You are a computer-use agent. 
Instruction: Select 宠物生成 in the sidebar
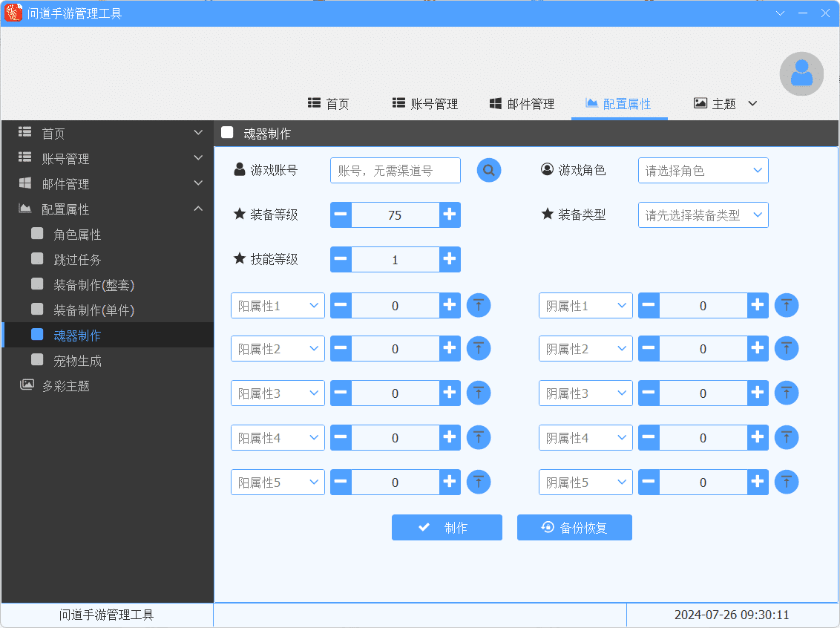click(77, 361)
